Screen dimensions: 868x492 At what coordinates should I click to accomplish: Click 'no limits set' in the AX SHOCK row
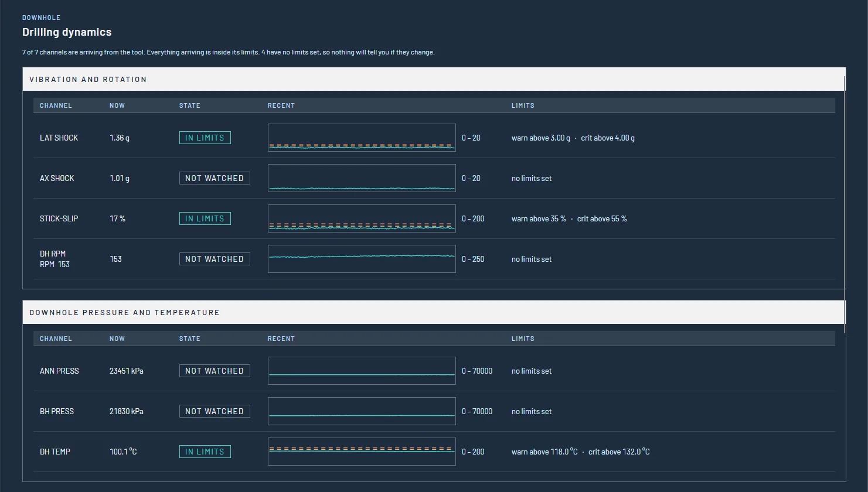(532, 178)
